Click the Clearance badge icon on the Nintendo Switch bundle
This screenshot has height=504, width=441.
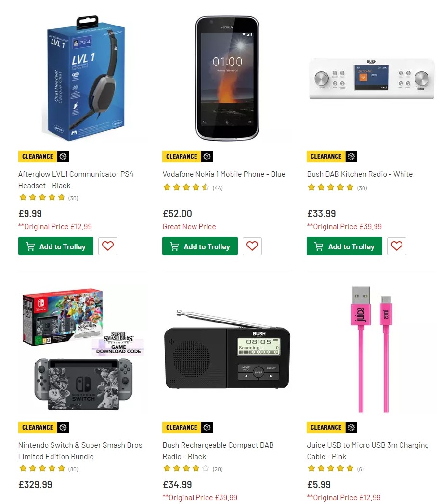click(x=63, y=427)
